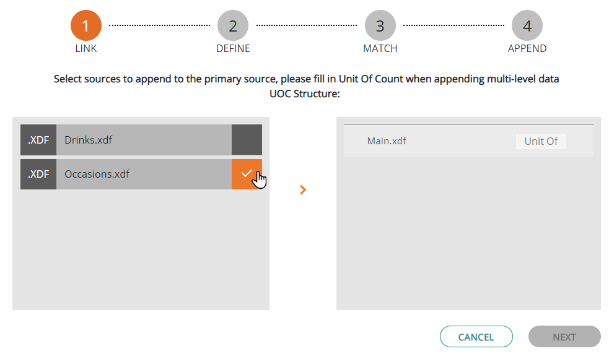
Task: Click the LINK step label
Action: pyautogui.click(x=85, y=48)
